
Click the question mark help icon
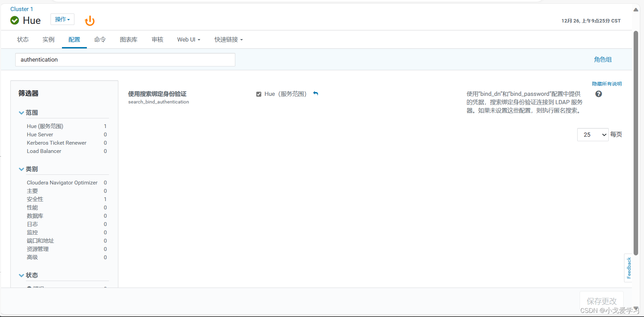click(599, 94)
